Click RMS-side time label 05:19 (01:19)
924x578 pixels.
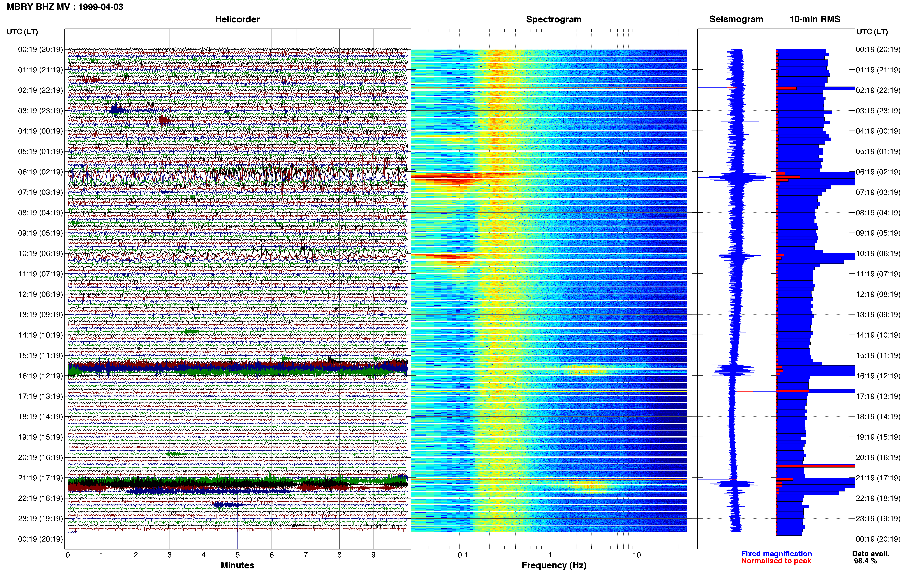tap(878, 151)
